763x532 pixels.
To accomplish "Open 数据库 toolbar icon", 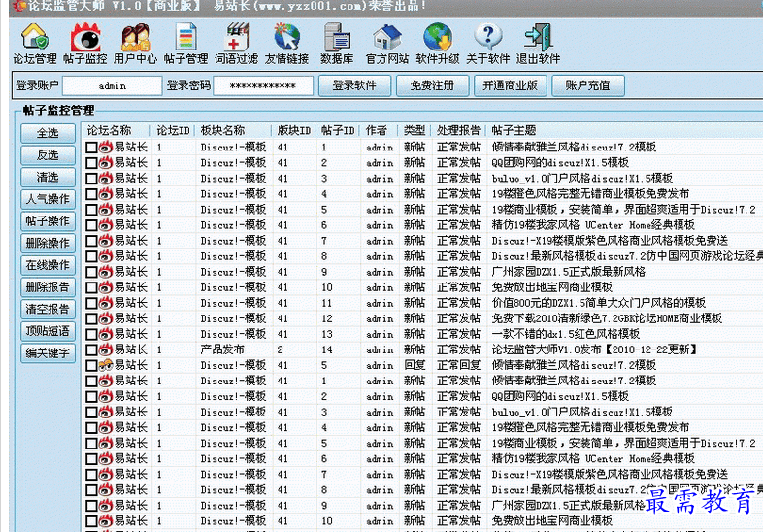I will tap(337, 44).
